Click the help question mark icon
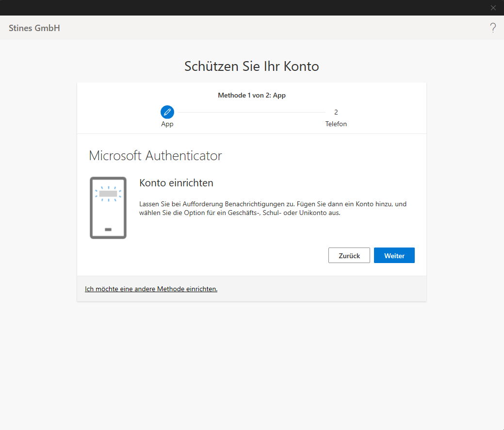504x430 pixels. tap(493, 28)
